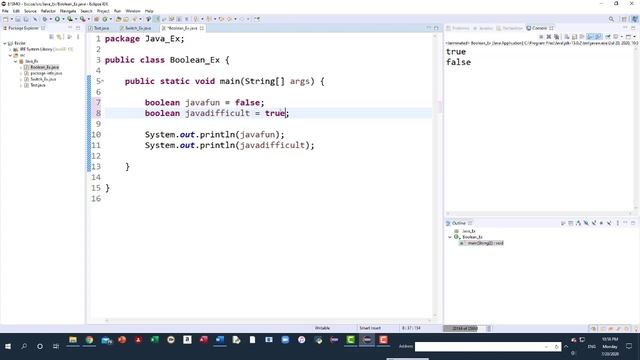This screenshot has height=360, width=640.
Task: Navigate Back with the toolbar arrow
Action: pos(229,19)
